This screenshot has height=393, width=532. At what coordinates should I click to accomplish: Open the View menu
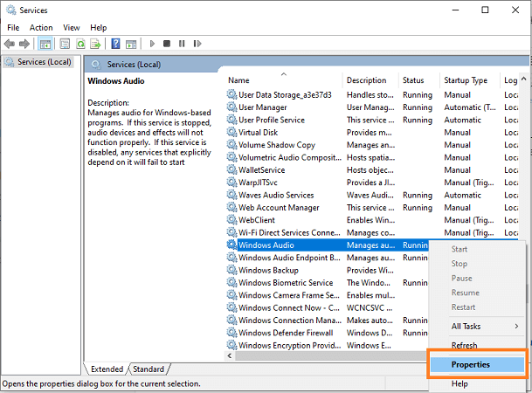coord(72,28)
